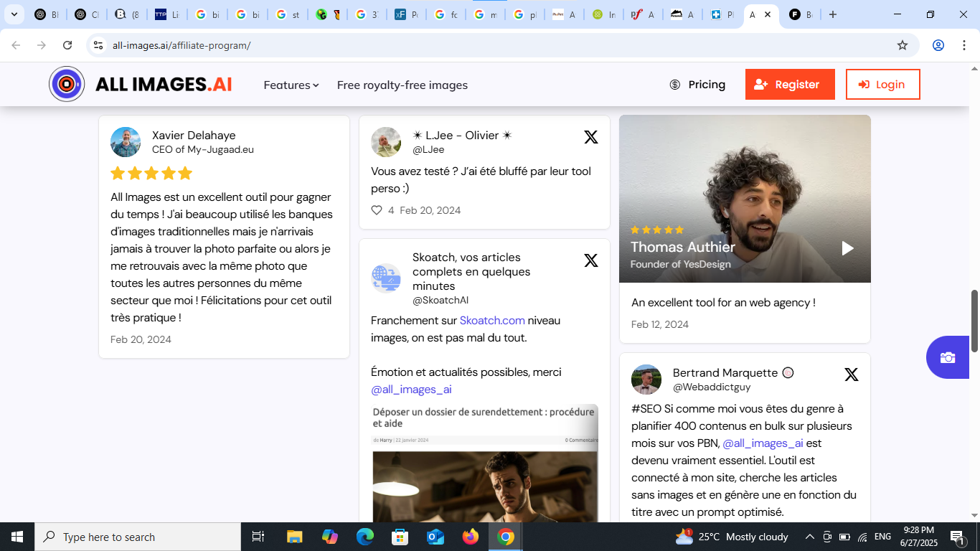Close the active browser tab
Viewport: 980px width, 551px height.
768,14
